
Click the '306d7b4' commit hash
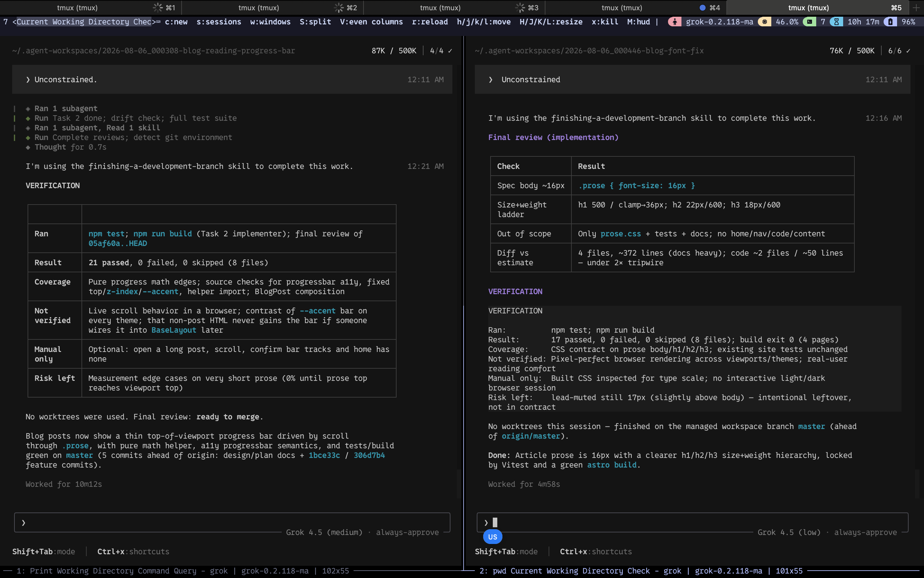click(369, 455)
